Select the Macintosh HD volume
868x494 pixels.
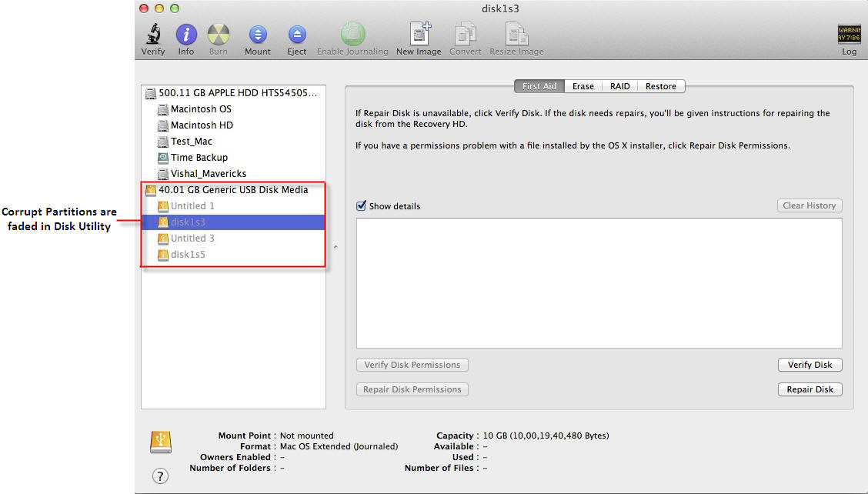tap(233, 125)
